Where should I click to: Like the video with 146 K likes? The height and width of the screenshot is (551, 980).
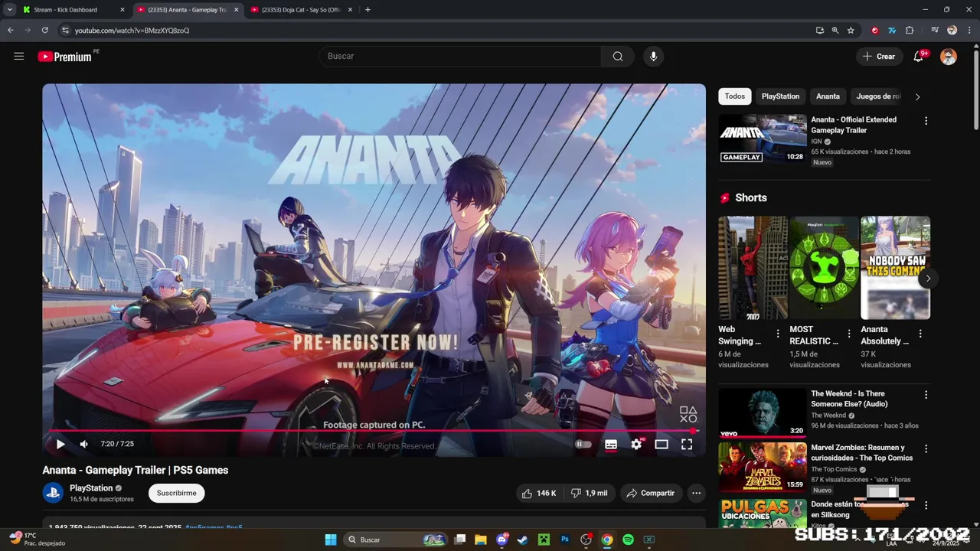pyautogui.click(x=539, y=494)
